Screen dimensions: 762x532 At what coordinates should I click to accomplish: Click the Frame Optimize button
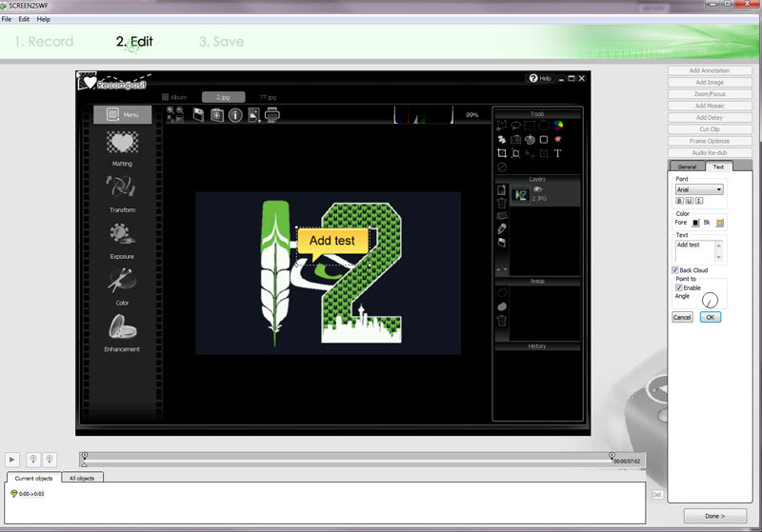[710, 141]
